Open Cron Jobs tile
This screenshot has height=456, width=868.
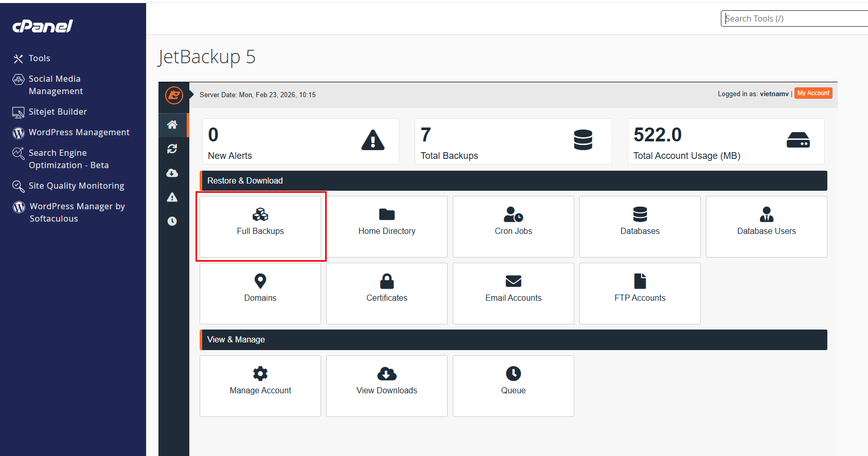(513, 227)
